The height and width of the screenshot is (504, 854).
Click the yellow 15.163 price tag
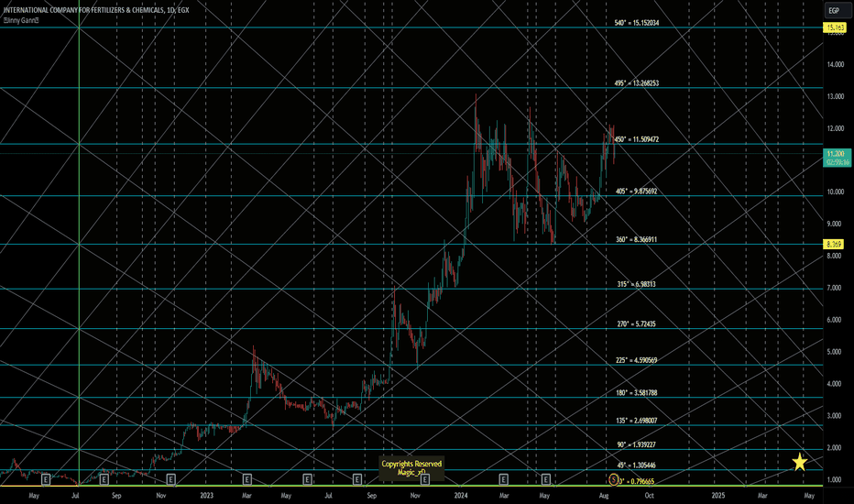(836, 27)
